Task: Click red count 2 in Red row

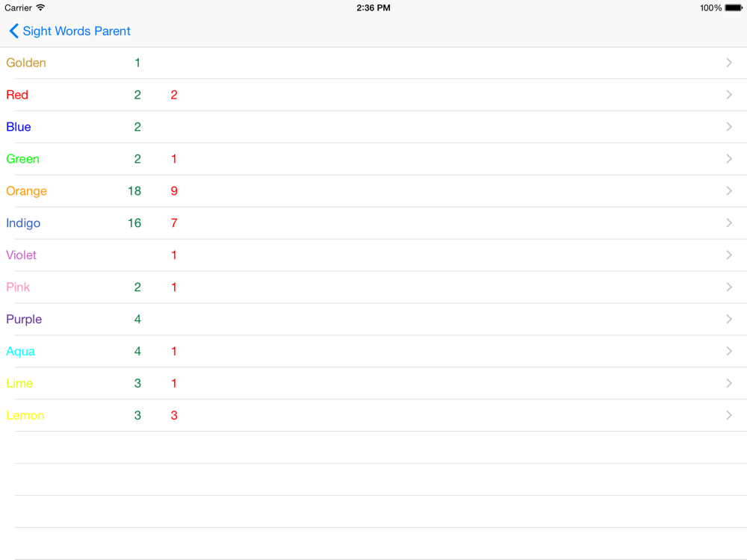Action: (x=174, y=95)
